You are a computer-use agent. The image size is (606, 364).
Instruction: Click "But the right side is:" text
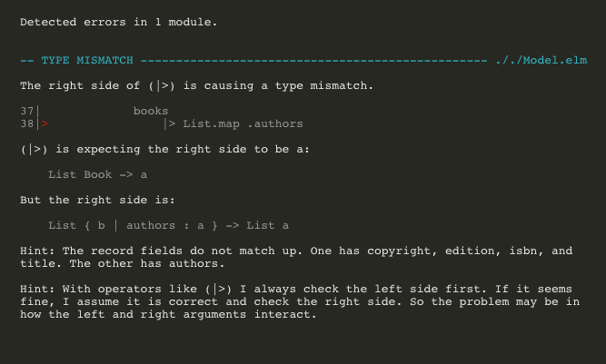coord(91,200)
